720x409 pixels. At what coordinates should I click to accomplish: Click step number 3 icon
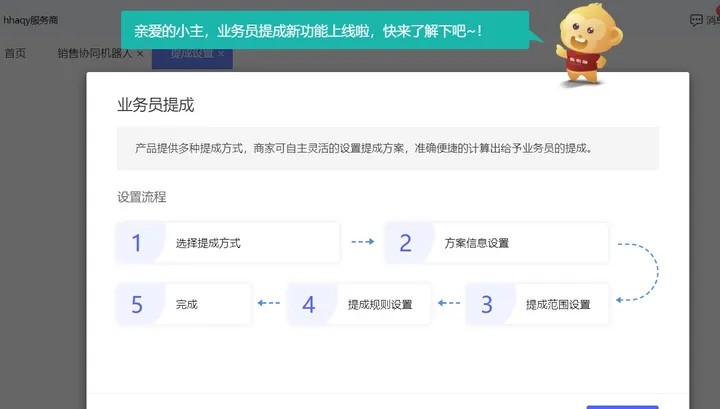point(486,304)
